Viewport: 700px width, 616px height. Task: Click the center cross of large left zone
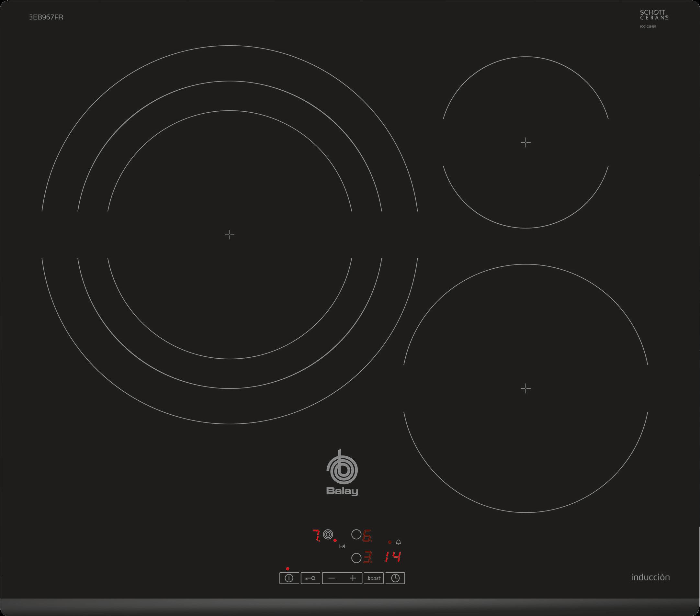coord(230,235)
